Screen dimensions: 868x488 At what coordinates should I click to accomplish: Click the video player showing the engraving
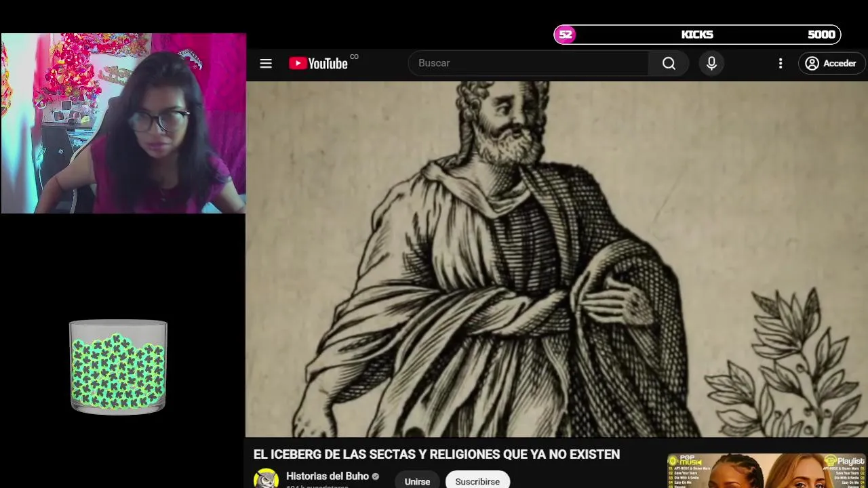click(x=557, y=259)
